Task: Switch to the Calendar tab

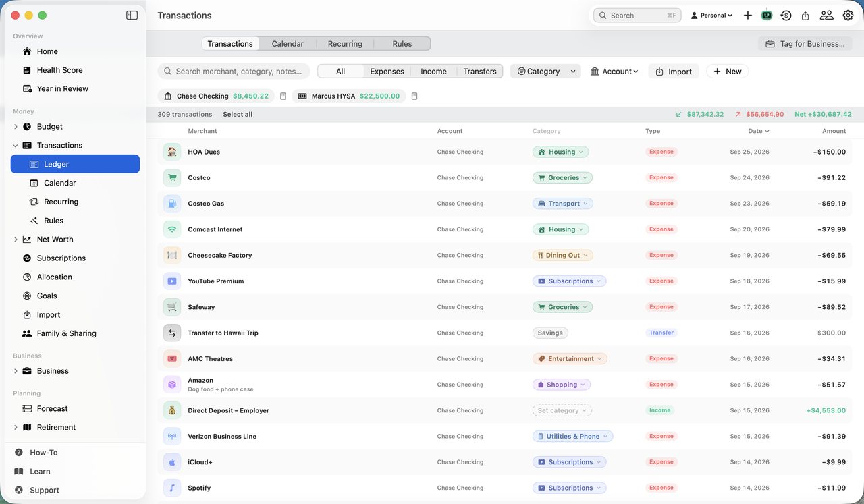Action: point(288,44)
